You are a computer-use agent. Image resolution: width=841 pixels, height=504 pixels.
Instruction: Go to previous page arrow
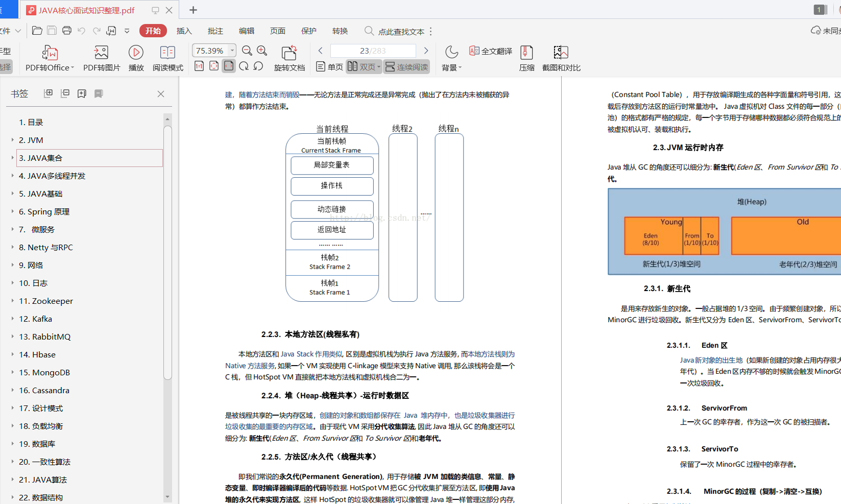[320, 51]
